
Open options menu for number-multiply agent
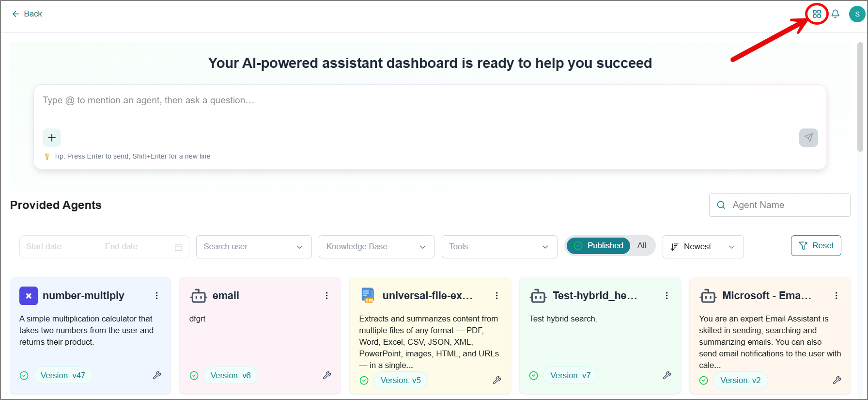pyautogui.click(x=156, y=296)
